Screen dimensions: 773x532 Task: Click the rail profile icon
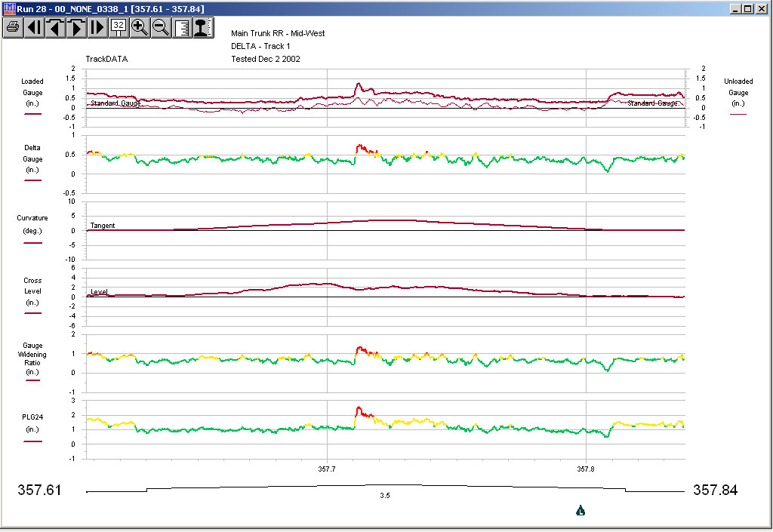[x=201, y=28]
